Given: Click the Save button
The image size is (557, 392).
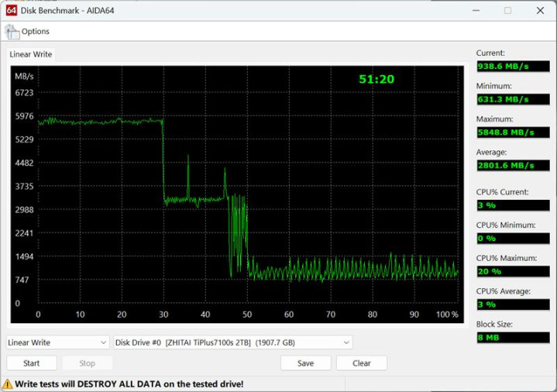Looking at the screenshot, I should pos(304,363).
